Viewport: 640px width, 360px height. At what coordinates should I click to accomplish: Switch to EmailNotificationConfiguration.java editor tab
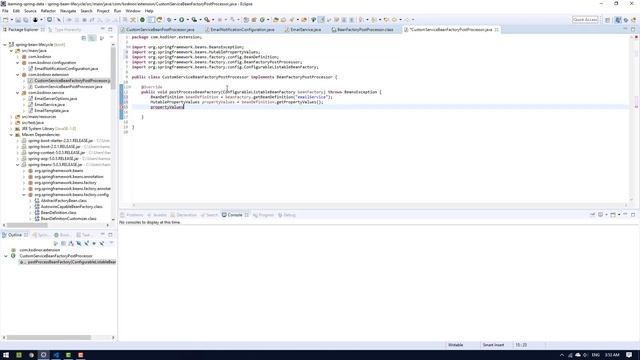pos(240,29)
